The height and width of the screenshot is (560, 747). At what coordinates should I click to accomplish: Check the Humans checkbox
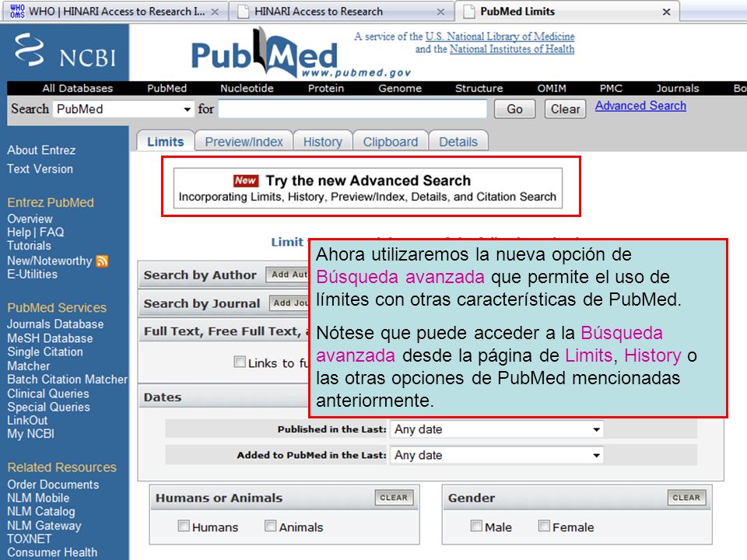pyautogui.click(x=184, y=525)
